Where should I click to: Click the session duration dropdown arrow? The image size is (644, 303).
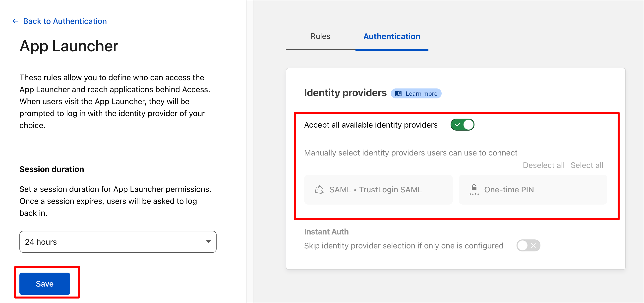click(x=209, y=242)
